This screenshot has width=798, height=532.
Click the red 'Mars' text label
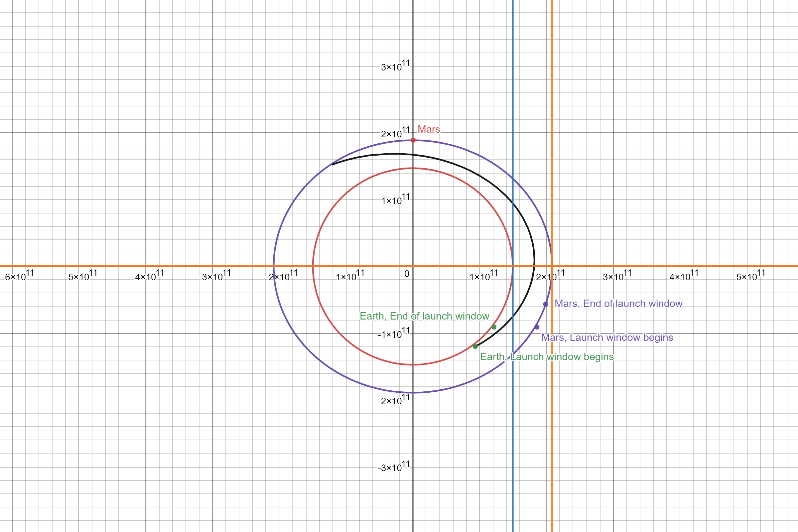point(429,129)
